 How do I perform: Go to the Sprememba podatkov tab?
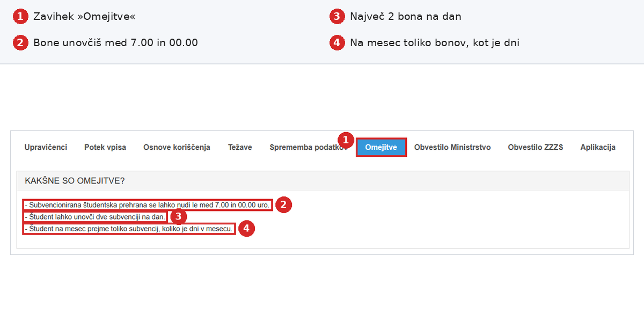[x=309, y=147]
